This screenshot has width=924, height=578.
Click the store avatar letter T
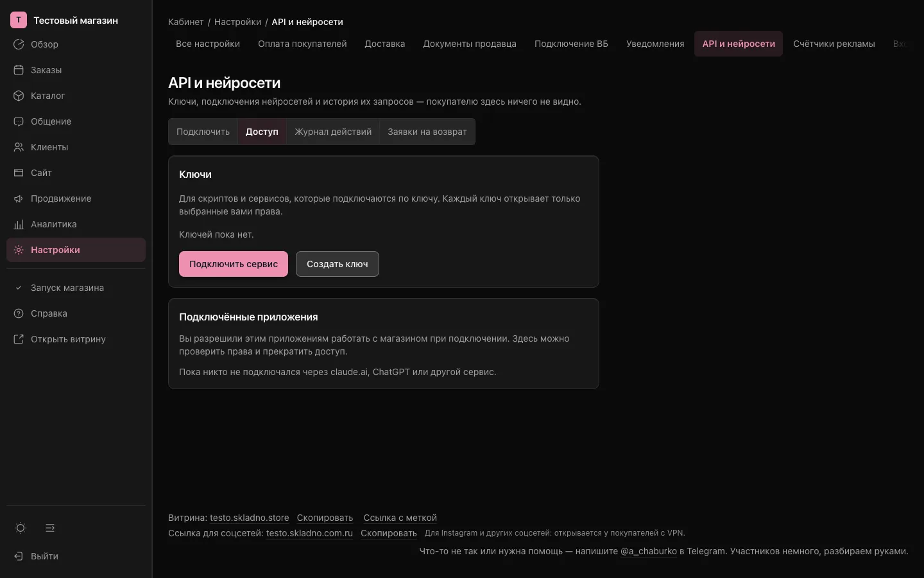click(x=19, y=20)
